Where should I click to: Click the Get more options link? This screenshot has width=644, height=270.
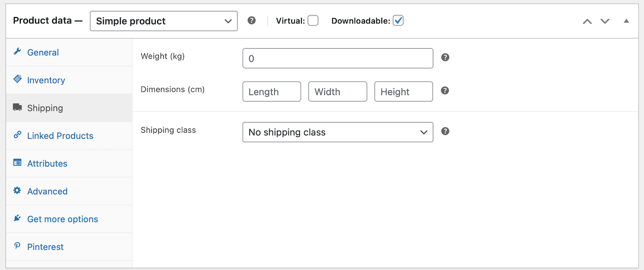point(62,219)
